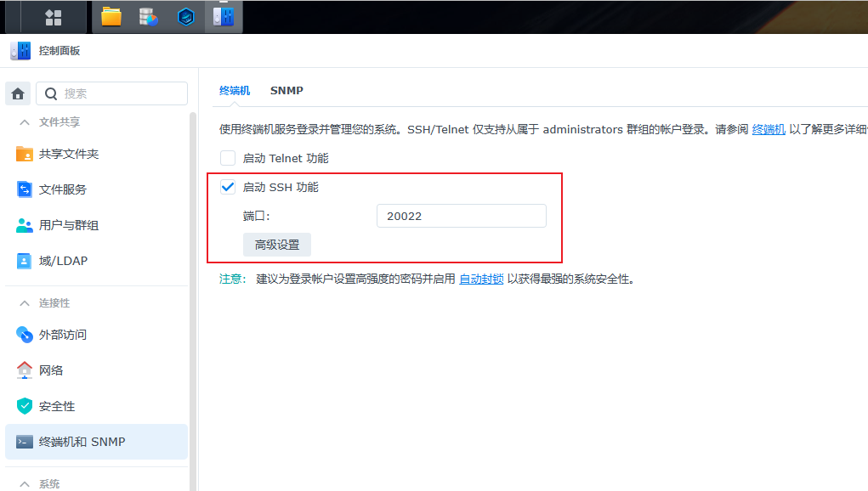Select 域/LDAP in the sidebar

pyautogui.click(x=62, y=261)
